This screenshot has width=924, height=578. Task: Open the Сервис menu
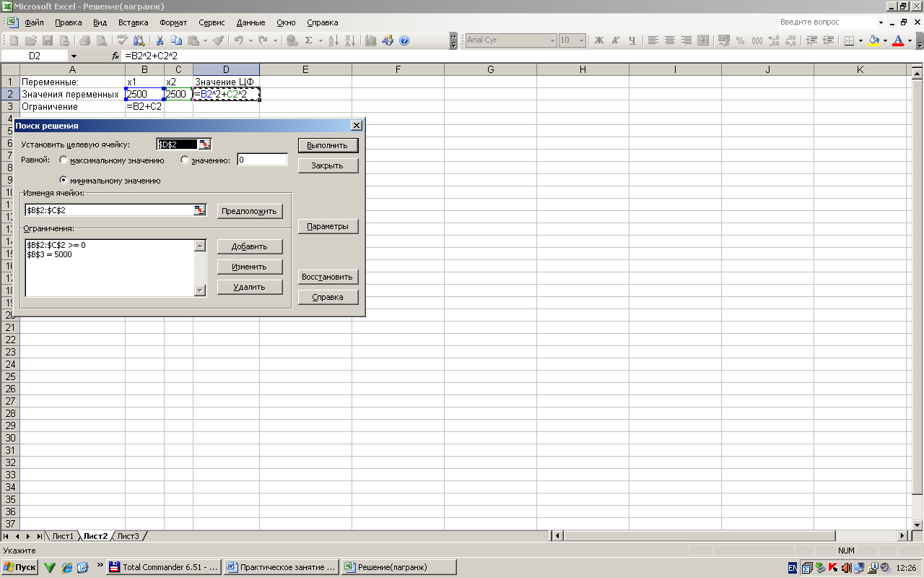[211, 22]
